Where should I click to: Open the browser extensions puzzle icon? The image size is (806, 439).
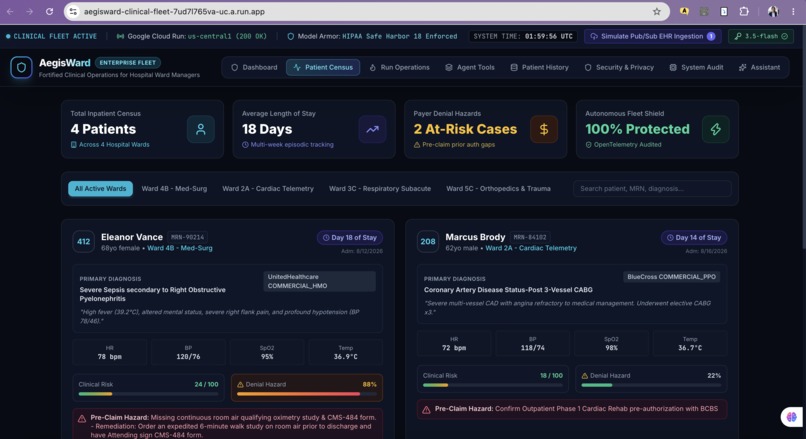point(744,11)
